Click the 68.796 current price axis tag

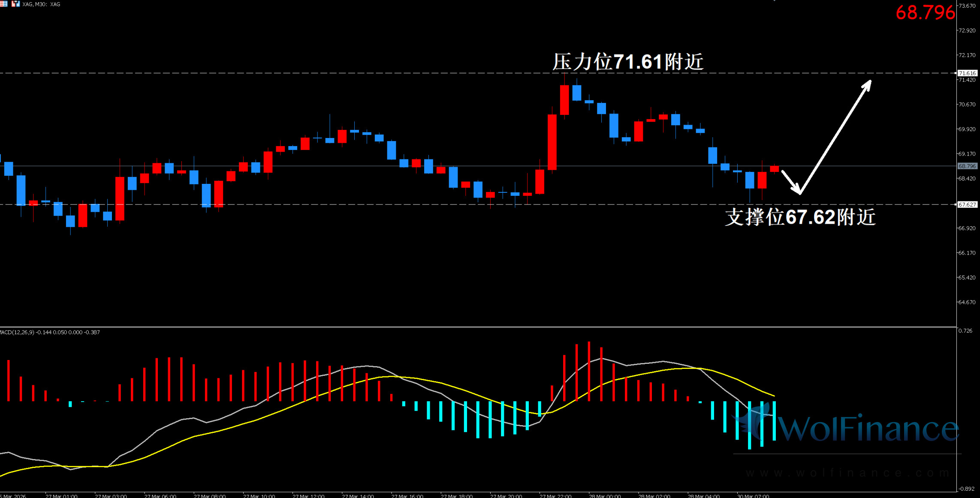(x=967, y=166)
